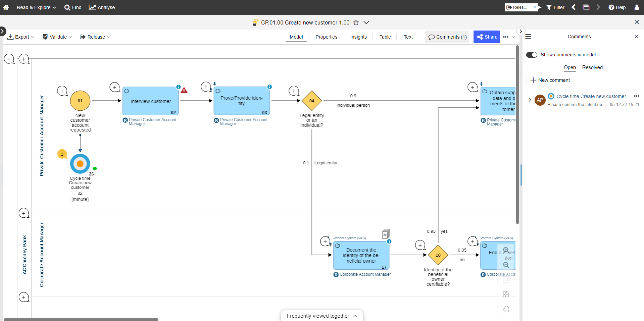Click the home icon in top bar
The image size is (644, 321).
[6, 7]
